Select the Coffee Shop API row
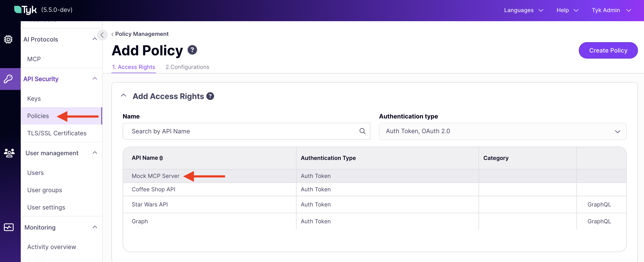Image resolution: width=644 pixels, height=262 pixels. 374,189
